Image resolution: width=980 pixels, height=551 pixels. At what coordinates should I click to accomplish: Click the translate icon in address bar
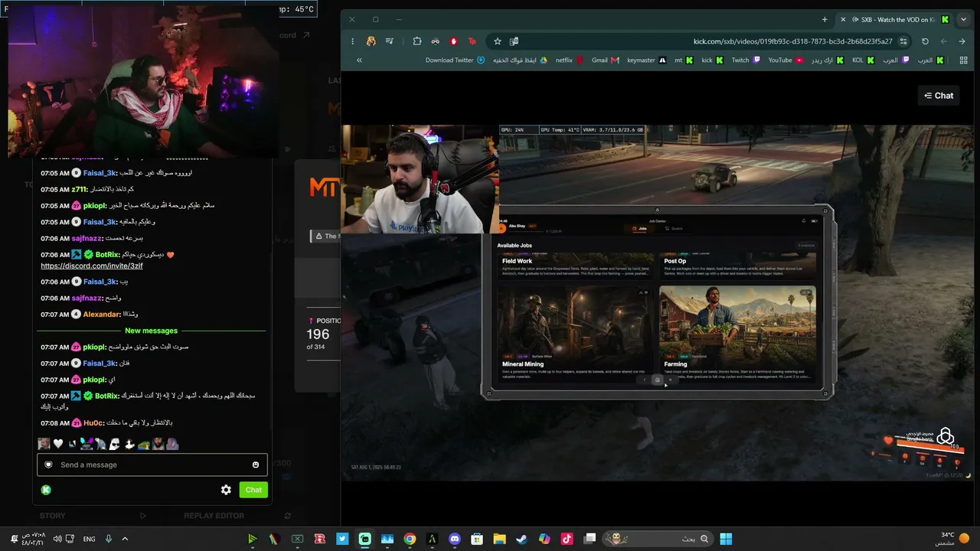[x=514, y=41]
